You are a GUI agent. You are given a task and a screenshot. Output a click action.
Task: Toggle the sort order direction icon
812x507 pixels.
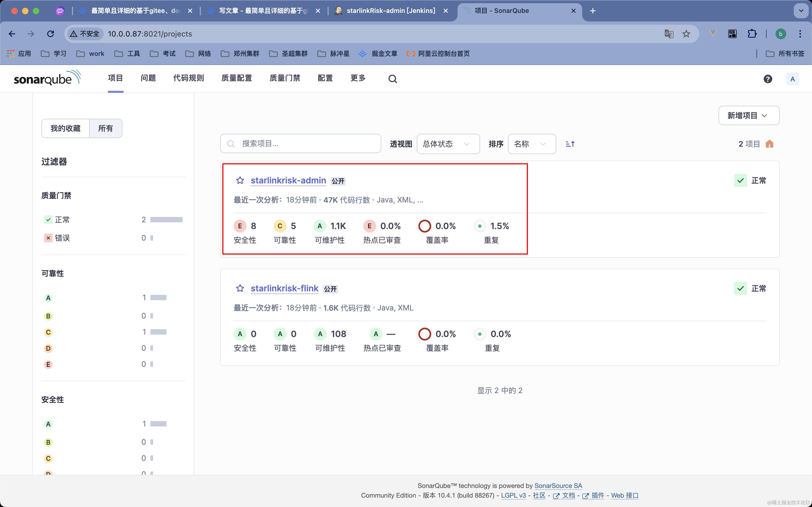tap(570, 144)
